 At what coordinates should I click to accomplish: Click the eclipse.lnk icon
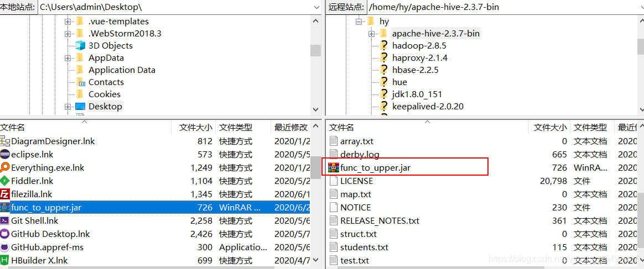click(5, 155)
